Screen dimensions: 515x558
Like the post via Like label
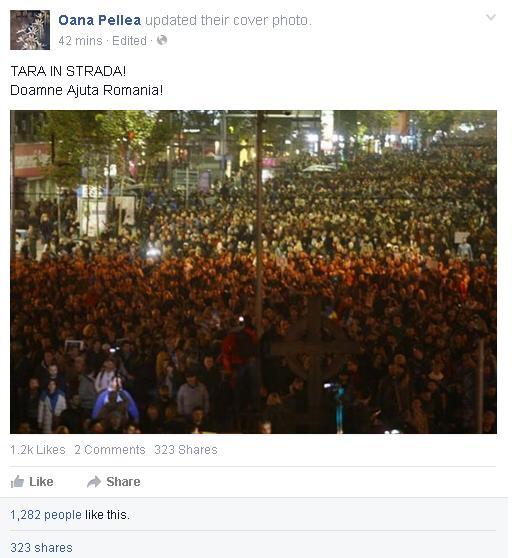41,482
